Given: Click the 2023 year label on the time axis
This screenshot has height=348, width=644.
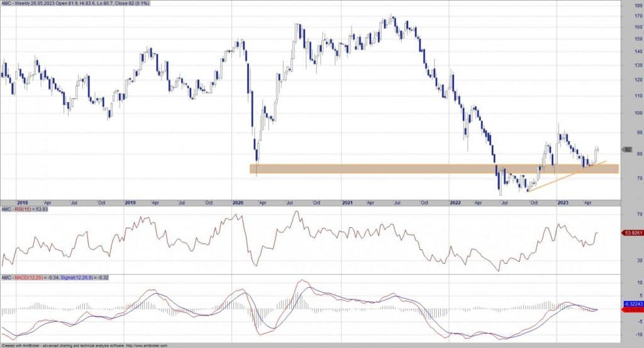Looking at the screenshot, I should (563, 203).
